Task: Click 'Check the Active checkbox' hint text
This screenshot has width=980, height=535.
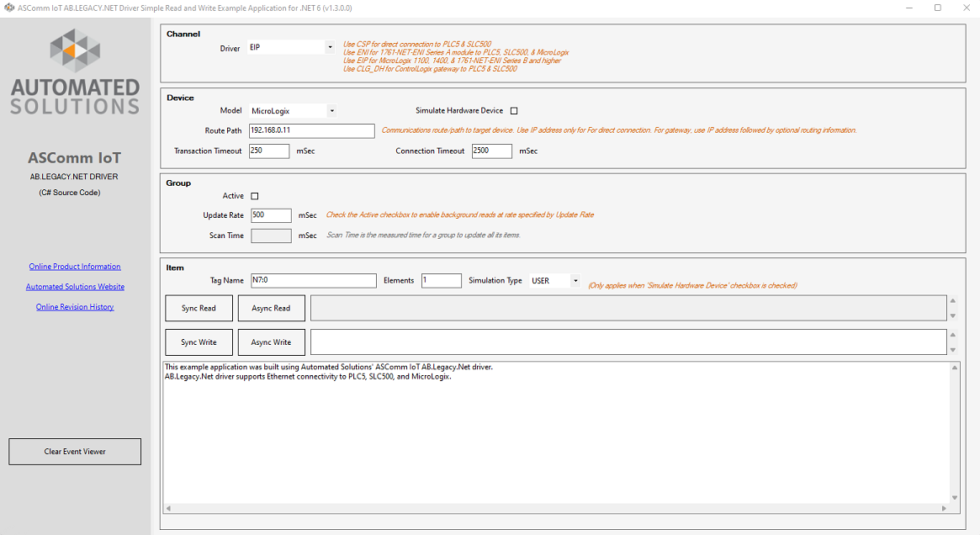Action: pos(460,215)
